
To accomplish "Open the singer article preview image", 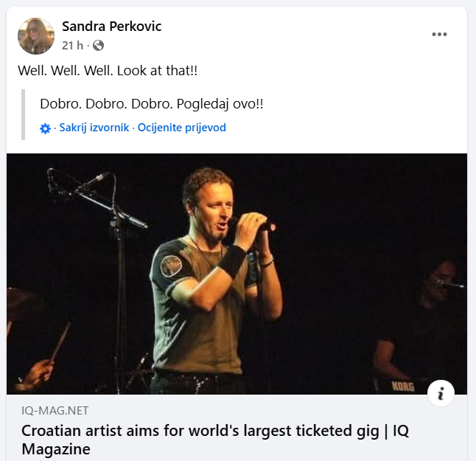I will [x=237, y=274].
